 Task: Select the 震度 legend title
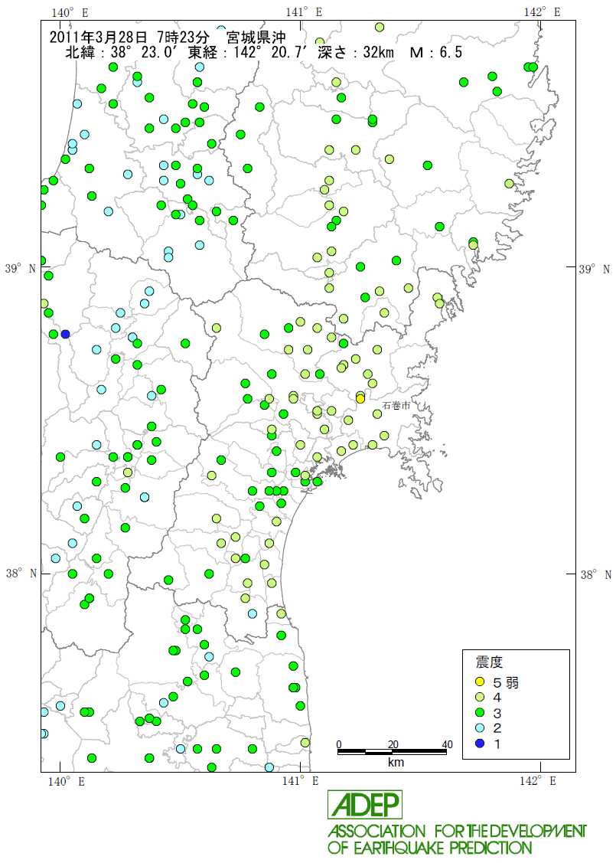(x=489, y=662)
